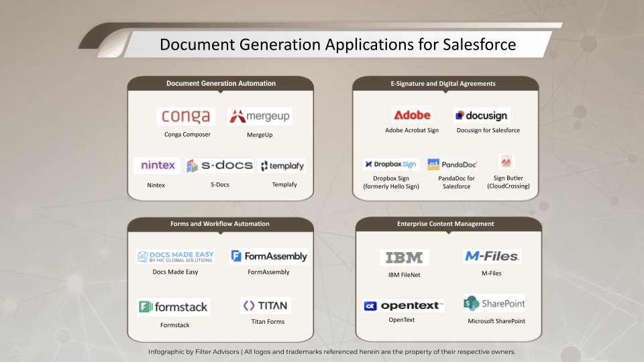Click the M-Files logo
This screenshot has height=362, width=644.
coord(492,256)
